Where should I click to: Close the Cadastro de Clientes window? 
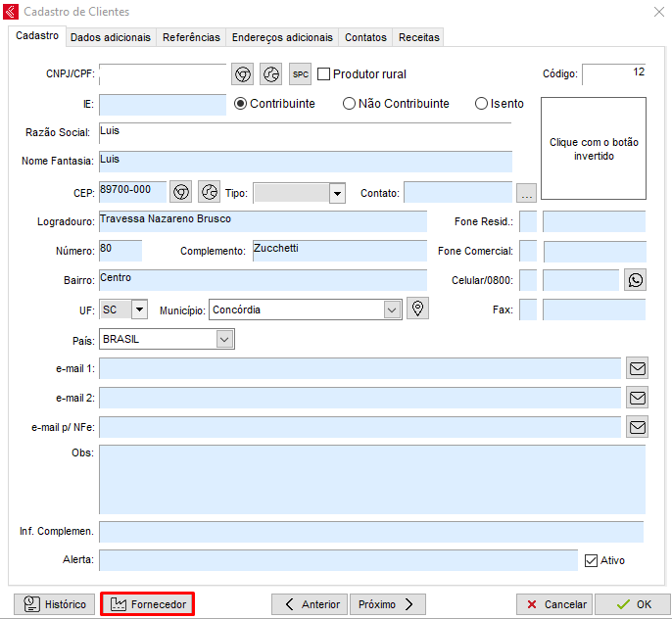coord(658,12)
